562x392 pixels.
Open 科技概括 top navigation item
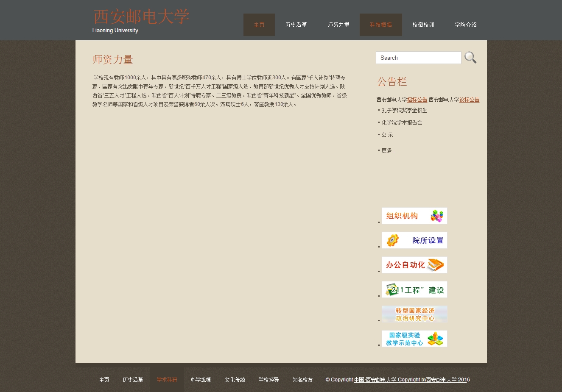pos(381,25)
